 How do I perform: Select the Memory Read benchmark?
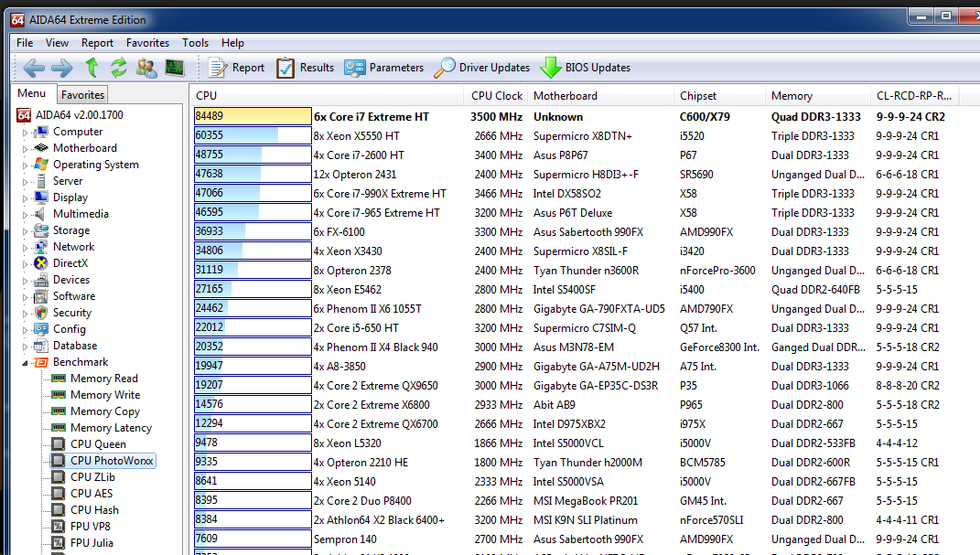tap(103, 379)
